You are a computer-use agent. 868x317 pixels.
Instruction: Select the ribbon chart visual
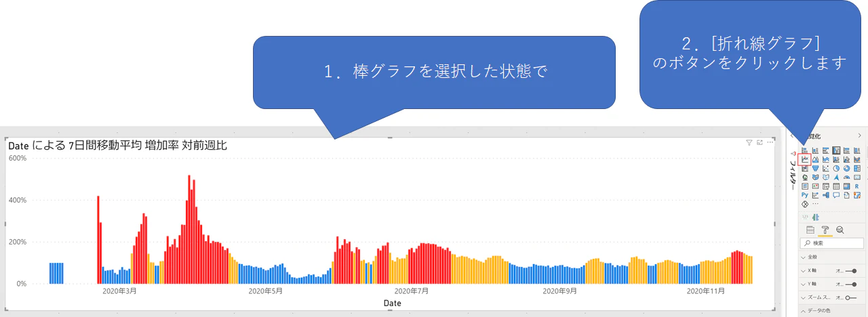[857, 159]
